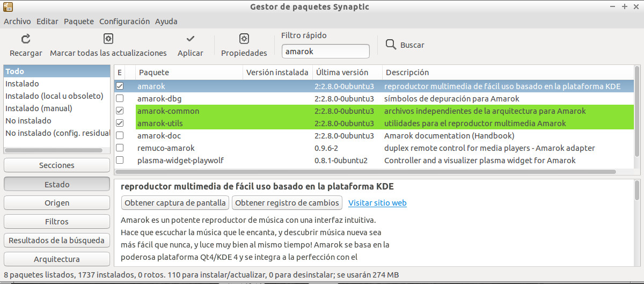Open the Archivo menu
This screenshot has height=284, width=644.
click(x=17, y=21)
